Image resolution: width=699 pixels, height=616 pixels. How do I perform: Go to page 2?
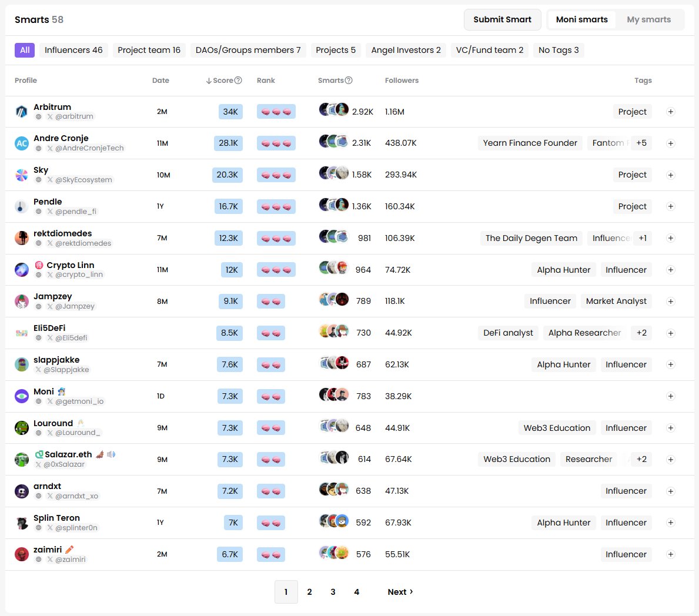click(x=309, y=592)
